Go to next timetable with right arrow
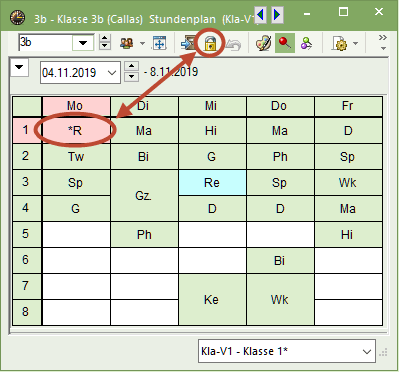Viewport: 399px width, 372px height. coord(277,15)
